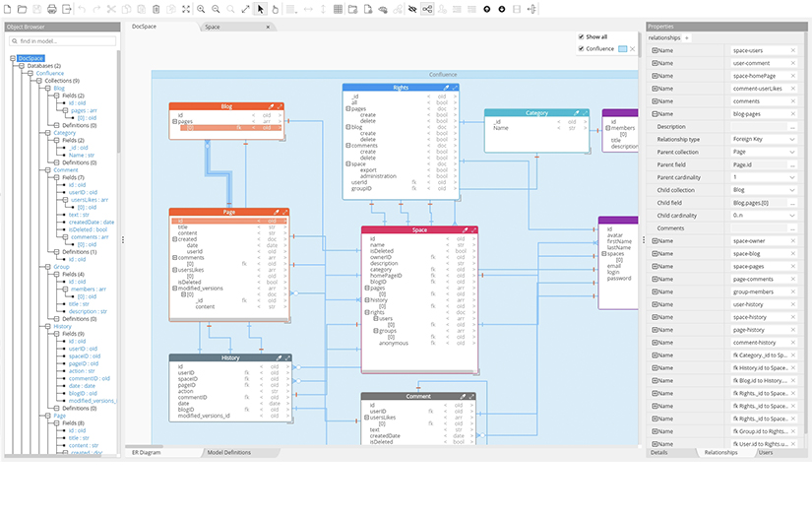
Task: Switch to the Space tab
Action: click(213, 27)
